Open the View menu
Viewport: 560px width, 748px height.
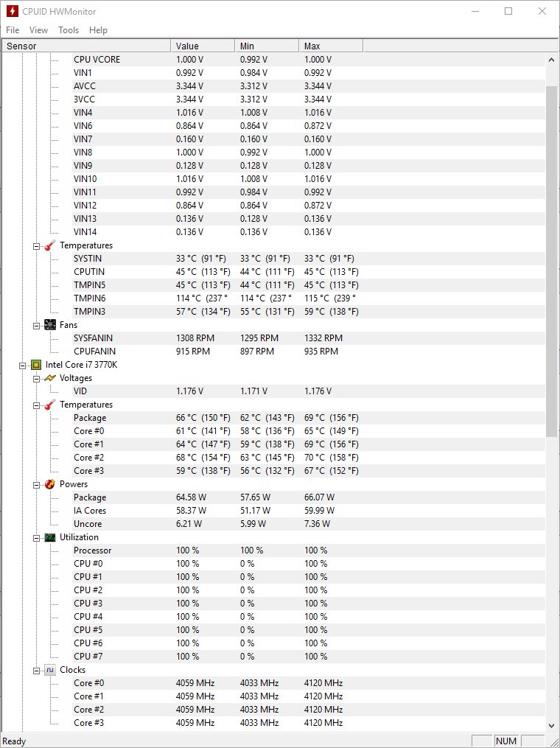pos(38,30)
